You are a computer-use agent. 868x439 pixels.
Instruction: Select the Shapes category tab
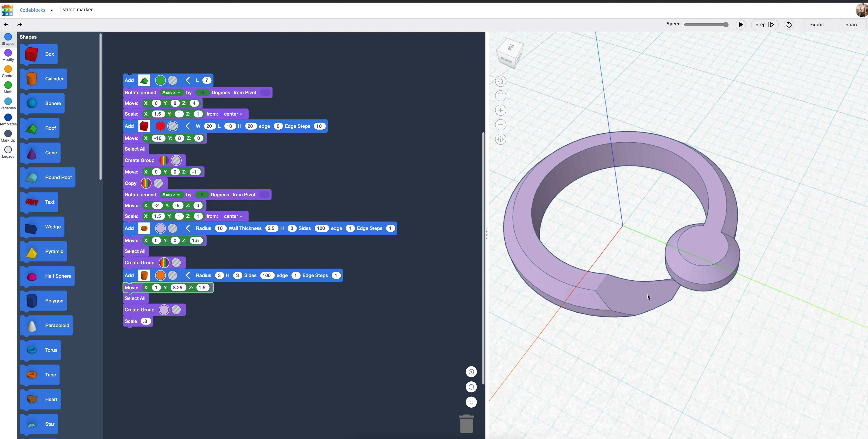8,39
